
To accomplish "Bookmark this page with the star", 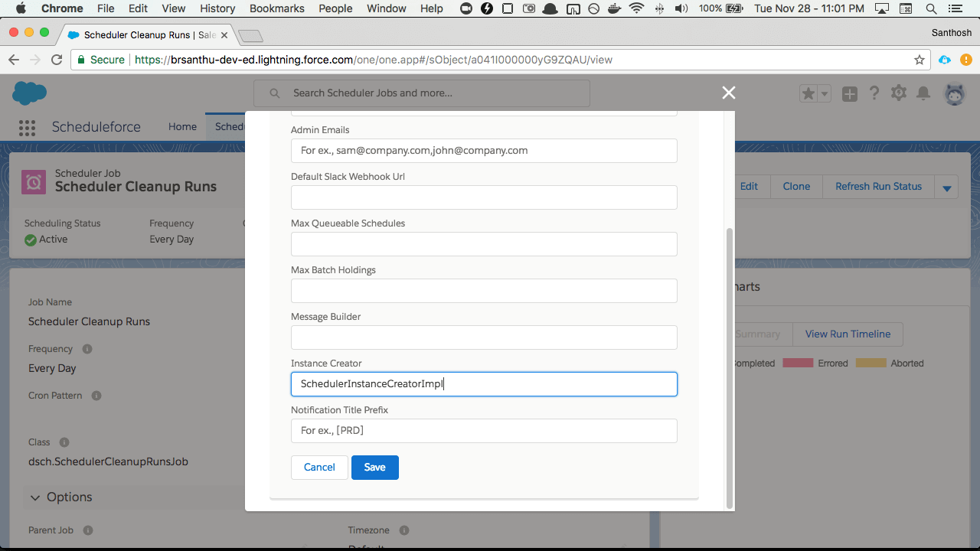I will [920, 60].
